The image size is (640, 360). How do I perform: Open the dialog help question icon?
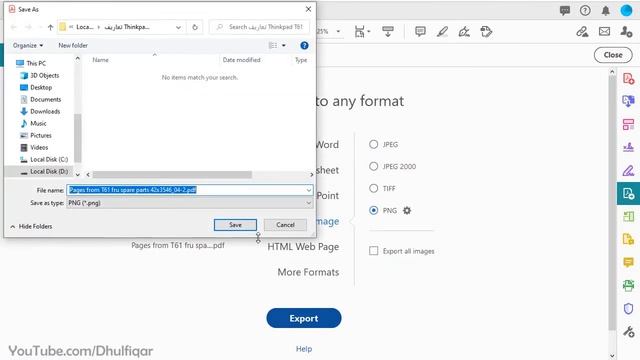(304, 45)
